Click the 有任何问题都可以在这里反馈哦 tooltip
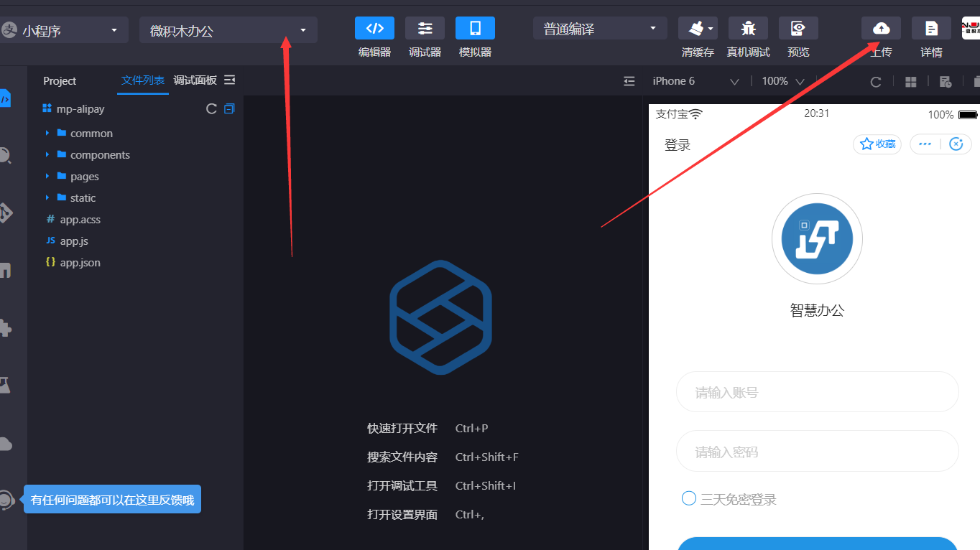This screenshot has height=550, width=980. pos(113,500)
